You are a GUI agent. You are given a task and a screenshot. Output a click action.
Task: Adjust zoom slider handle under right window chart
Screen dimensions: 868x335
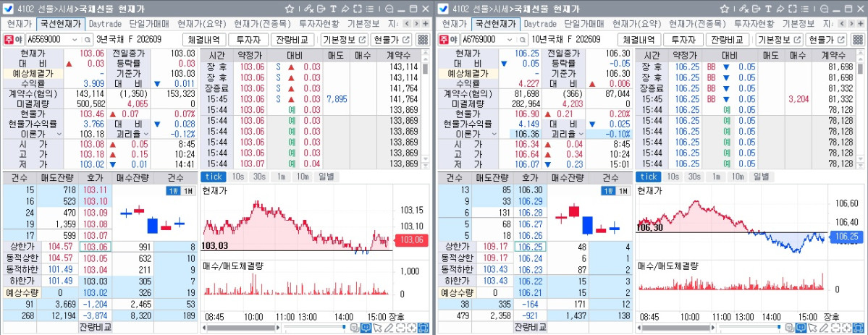click(779, 327)
